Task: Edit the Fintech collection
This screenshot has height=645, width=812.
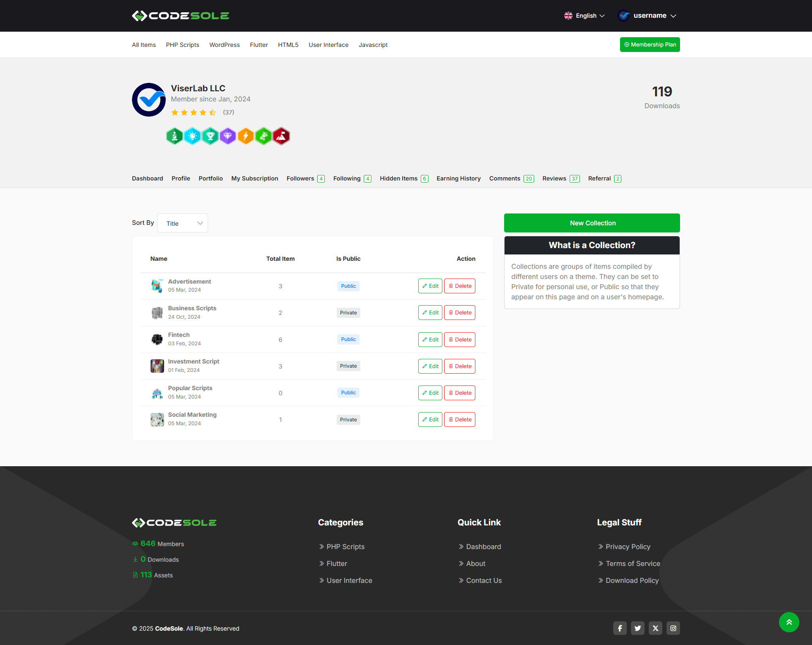Action: [430, 339]
